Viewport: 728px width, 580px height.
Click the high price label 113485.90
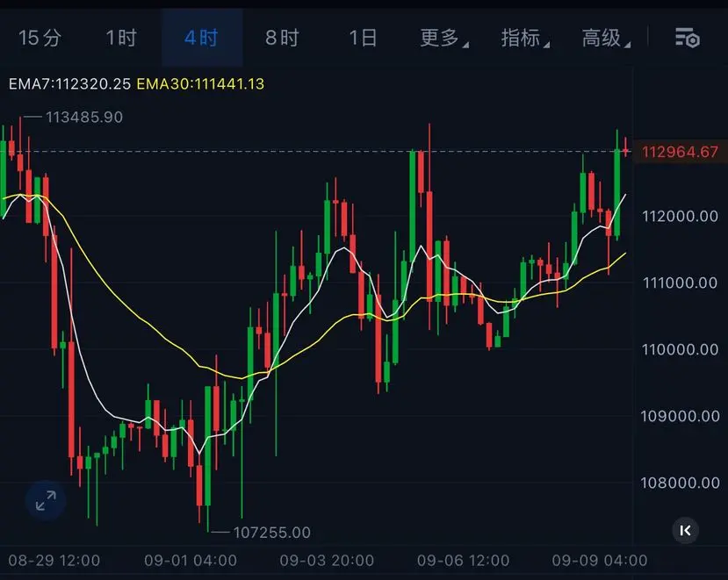(x=84, y=117)
